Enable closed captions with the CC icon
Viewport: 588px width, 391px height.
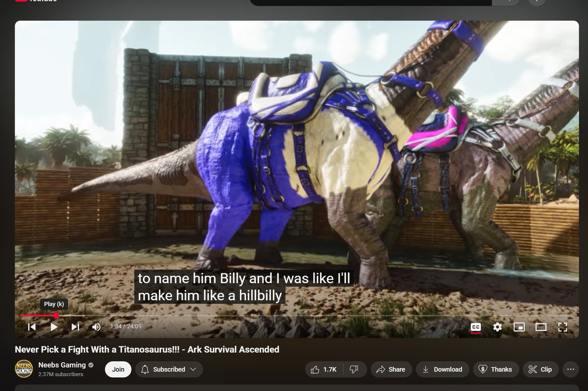pyautogui.click(x=475, y=327)
